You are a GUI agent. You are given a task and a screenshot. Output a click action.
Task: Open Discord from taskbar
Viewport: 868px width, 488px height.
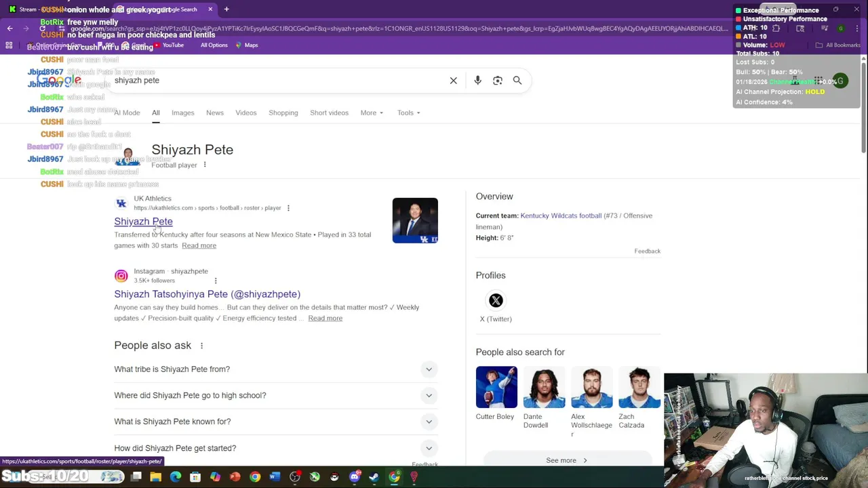pos(354,477)
